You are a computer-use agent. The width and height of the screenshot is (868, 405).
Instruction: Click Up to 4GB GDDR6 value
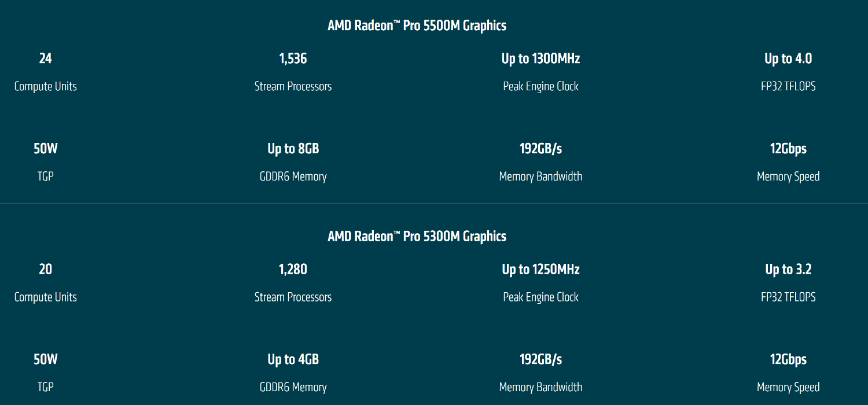pyautogui.click(x=293, y=359)
